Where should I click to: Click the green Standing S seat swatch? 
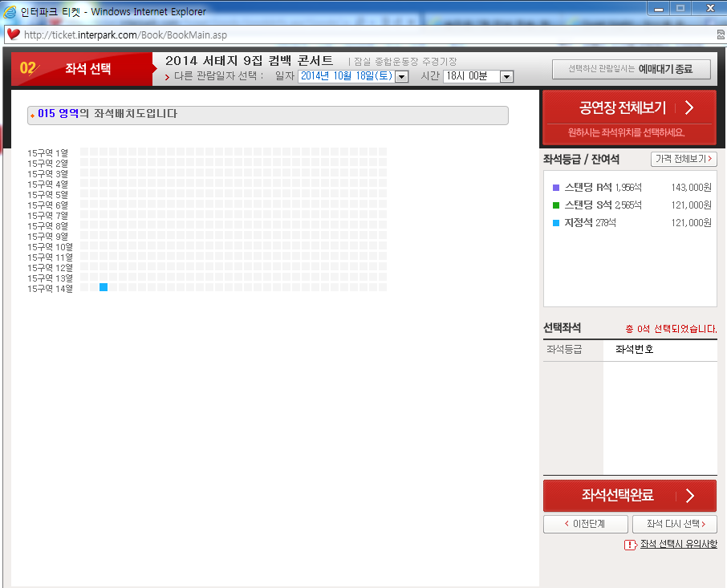[556, 205]
